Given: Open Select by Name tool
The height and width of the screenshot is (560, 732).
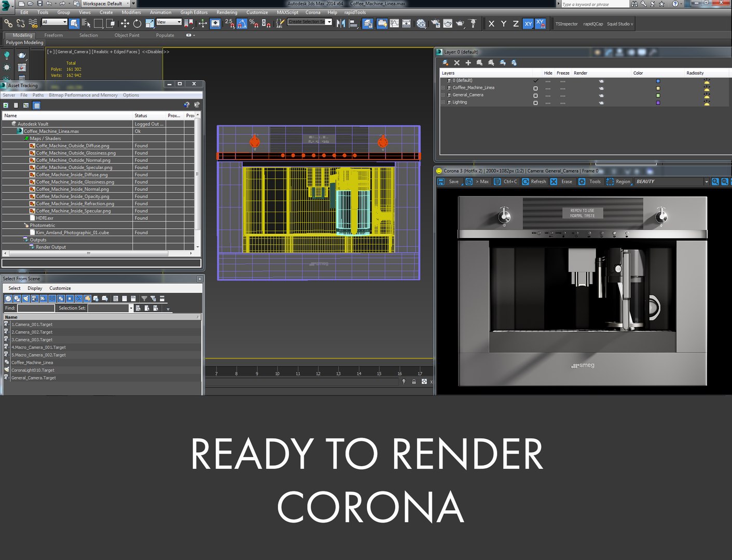Looking at the screenshot, I should 86,23.
